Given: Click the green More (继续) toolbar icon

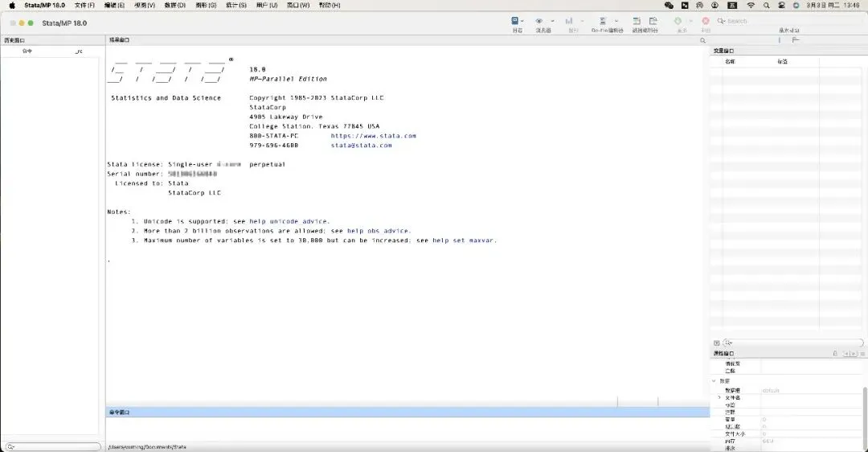Looking at the screenshot, I should click(678, 21).
